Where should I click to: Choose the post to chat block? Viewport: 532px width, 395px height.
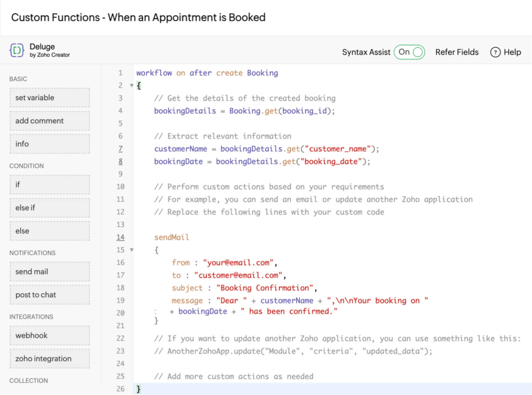click(50, 295)
